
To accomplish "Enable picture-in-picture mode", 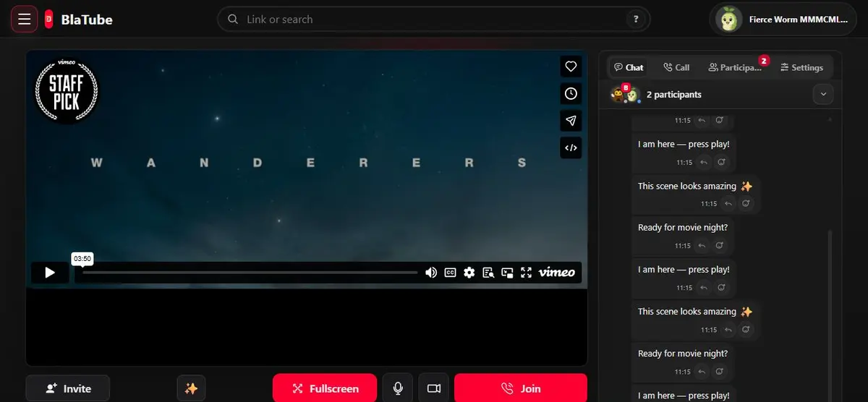I will (508, 273).
